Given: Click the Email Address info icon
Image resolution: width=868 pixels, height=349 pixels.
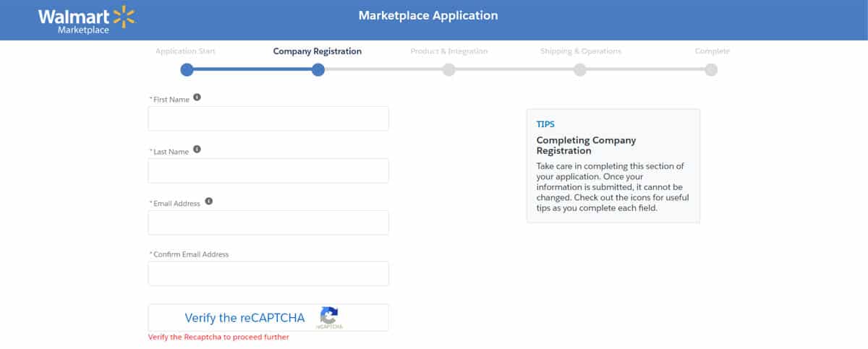Looking at the screenshot, I should pos(209,202).
